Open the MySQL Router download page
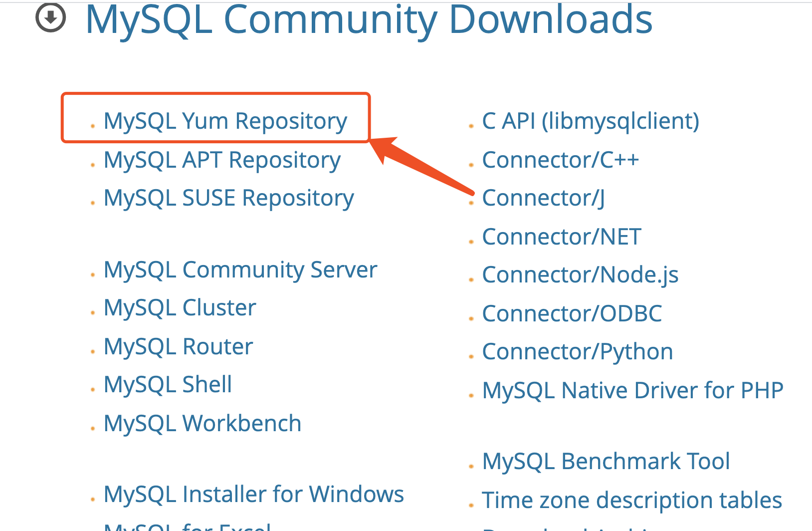Viewport: 812px width, 531px height. [178, 346]
